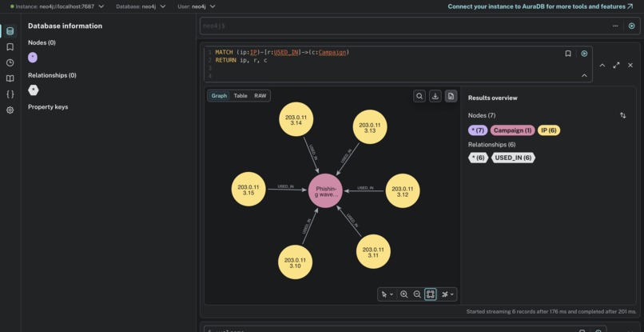Image resolution: width=644 pixels, height=332 pixels.
Task: Switch to the Graph view tab
Action: coord(219,96)
